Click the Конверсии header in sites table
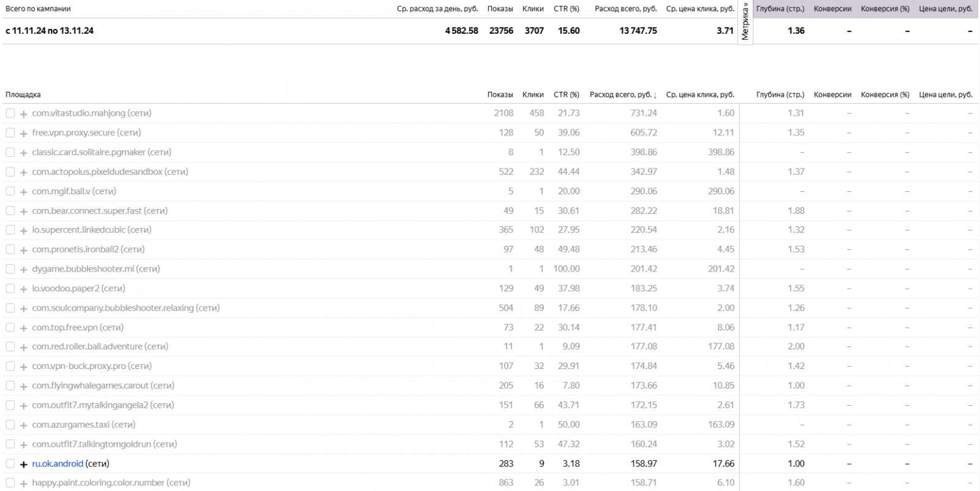The width and height of the screenshot is (980, 491). pos(832,94)
